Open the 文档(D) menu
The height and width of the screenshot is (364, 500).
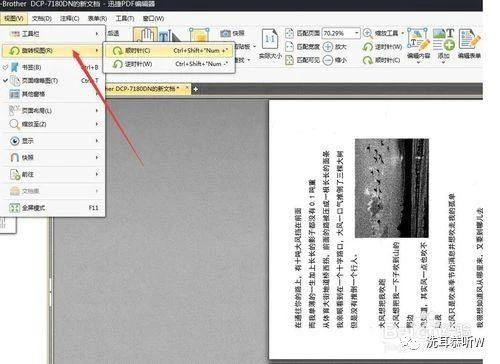[42, 18]
